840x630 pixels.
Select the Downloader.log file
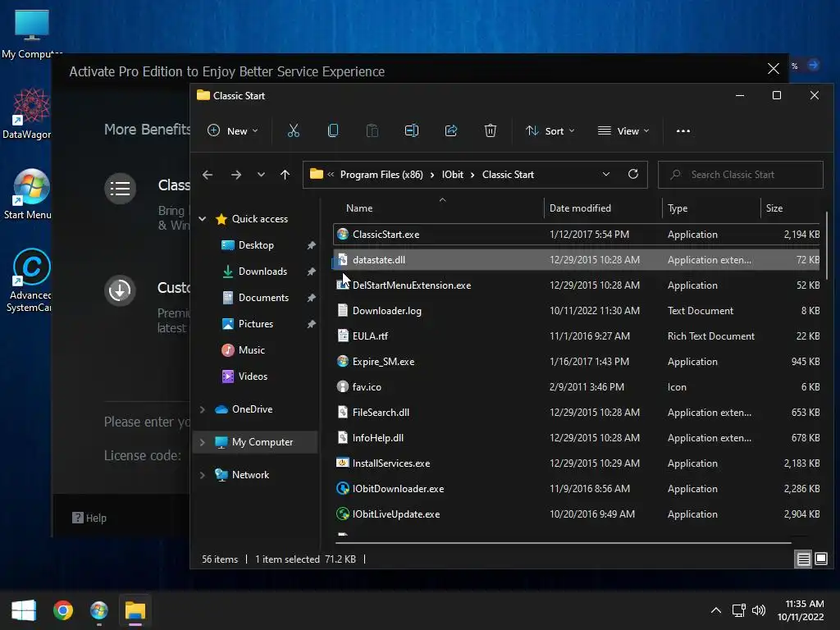coord(576,311)
